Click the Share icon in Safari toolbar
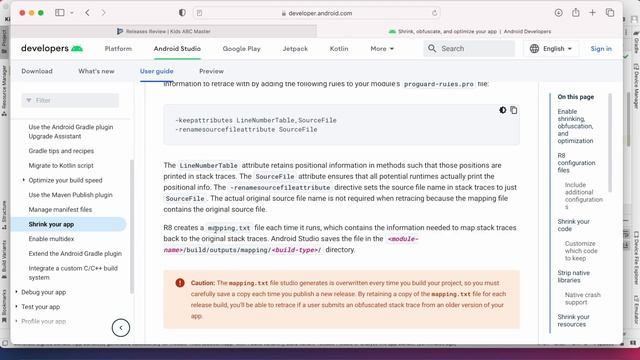The height and width of the screenshot is (360, 640). point(576,13)
